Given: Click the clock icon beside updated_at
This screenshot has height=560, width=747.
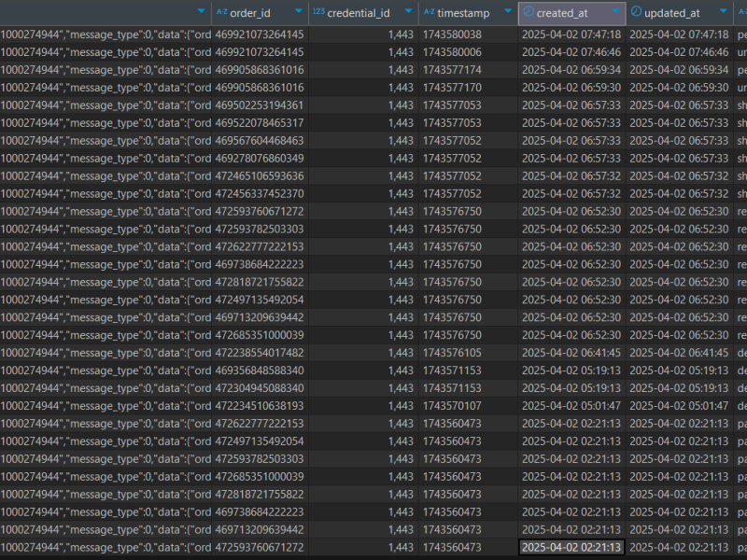Looking at the screenshot, I should click(x=636, y=12).
